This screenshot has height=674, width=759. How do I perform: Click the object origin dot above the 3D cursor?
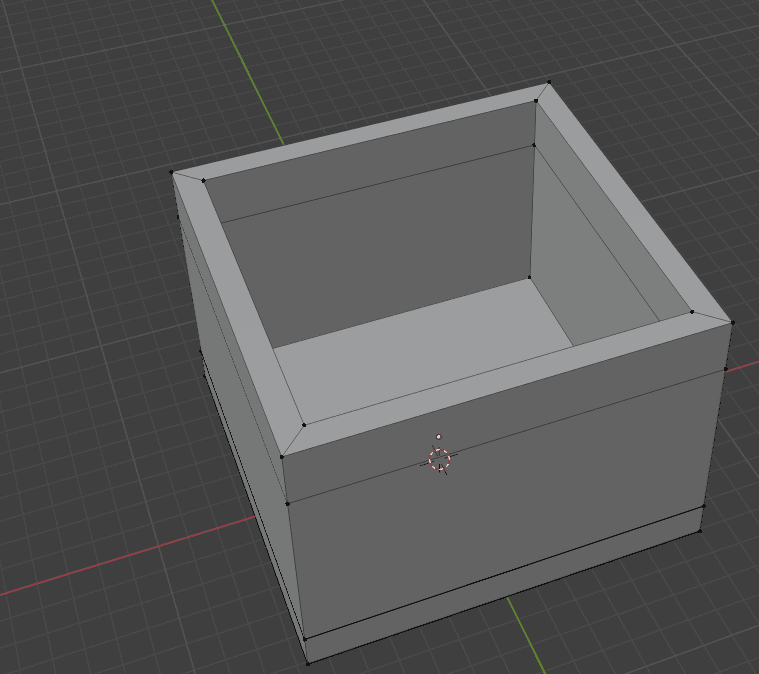click(439, 437)
